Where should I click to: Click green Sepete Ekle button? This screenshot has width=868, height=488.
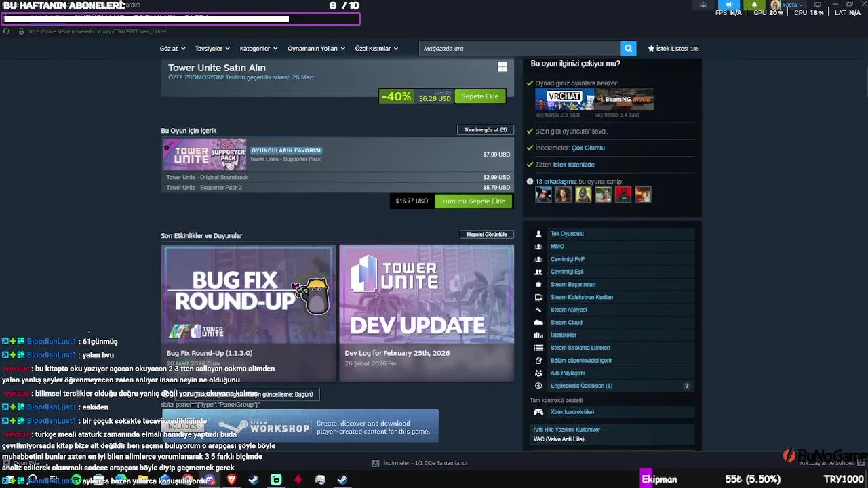[480, 96]
